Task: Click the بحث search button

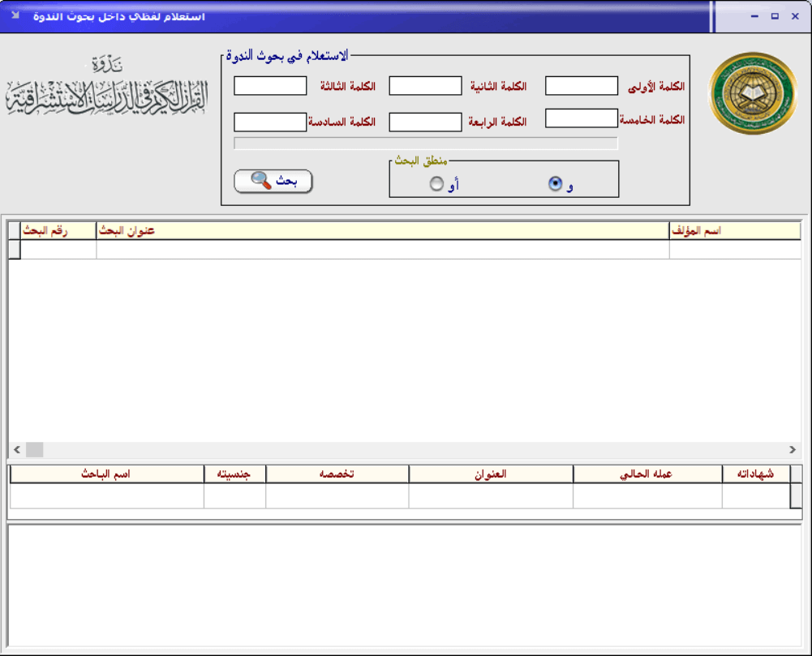Action: click(x=273, y=181)
